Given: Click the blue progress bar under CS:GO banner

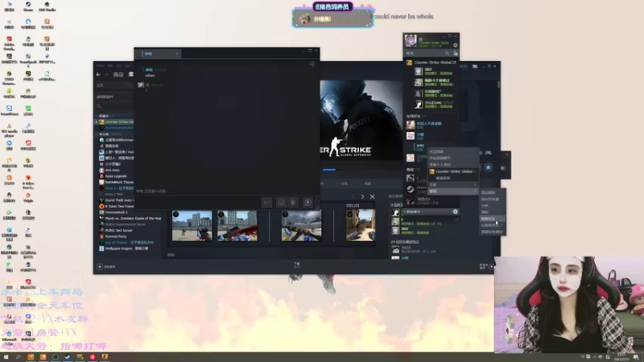Looking at the screenshot, I should (x=329, y=170).
